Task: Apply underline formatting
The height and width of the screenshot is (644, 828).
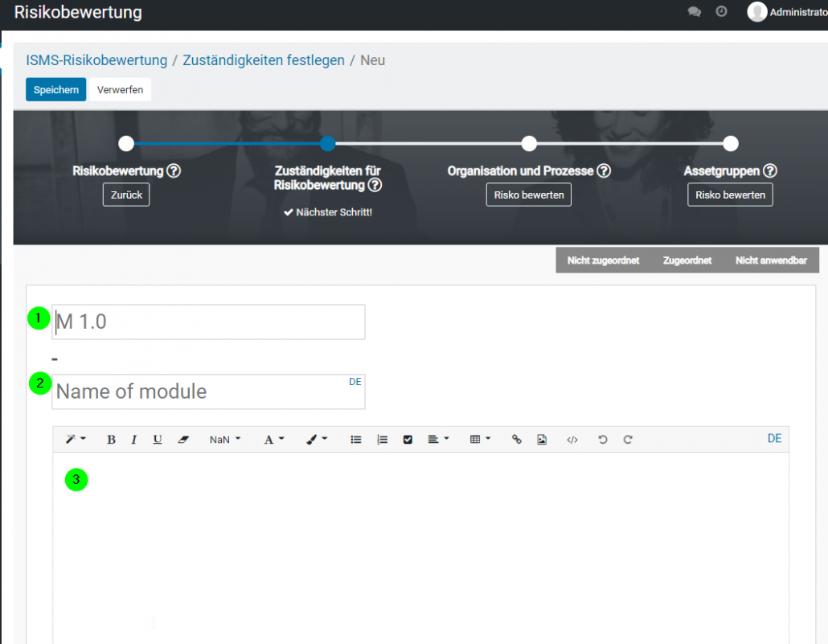Action: click(x=158, y=440)
